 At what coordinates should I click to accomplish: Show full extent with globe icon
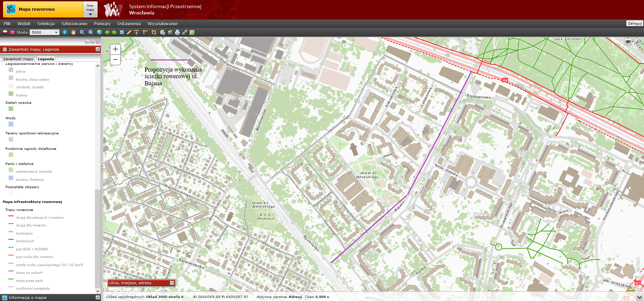tap(99, 32)
